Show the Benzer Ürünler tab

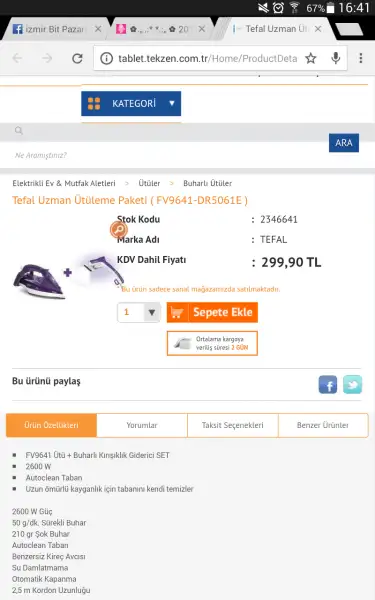tap(323, 425)
